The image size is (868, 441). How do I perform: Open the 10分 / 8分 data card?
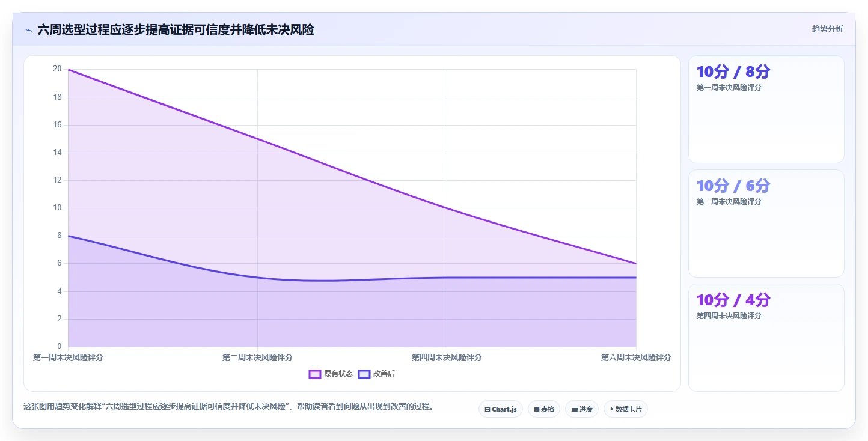pyautogui.click(x=766, y=109)
